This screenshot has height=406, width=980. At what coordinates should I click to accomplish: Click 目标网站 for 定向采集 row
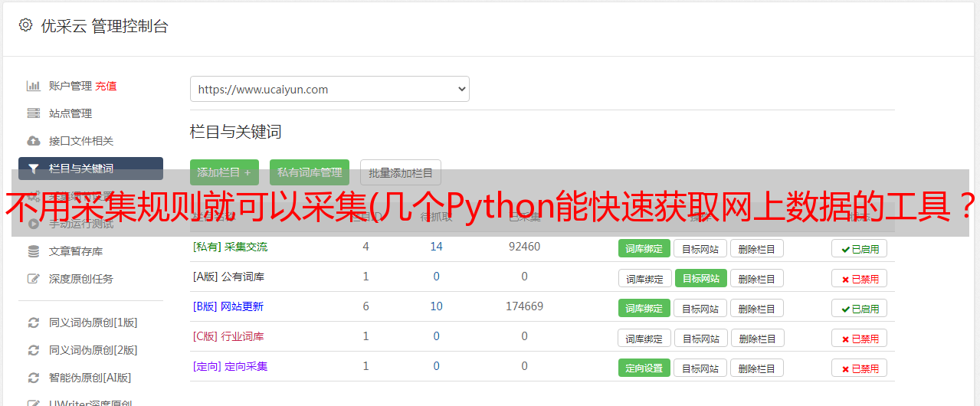[700, 368]
